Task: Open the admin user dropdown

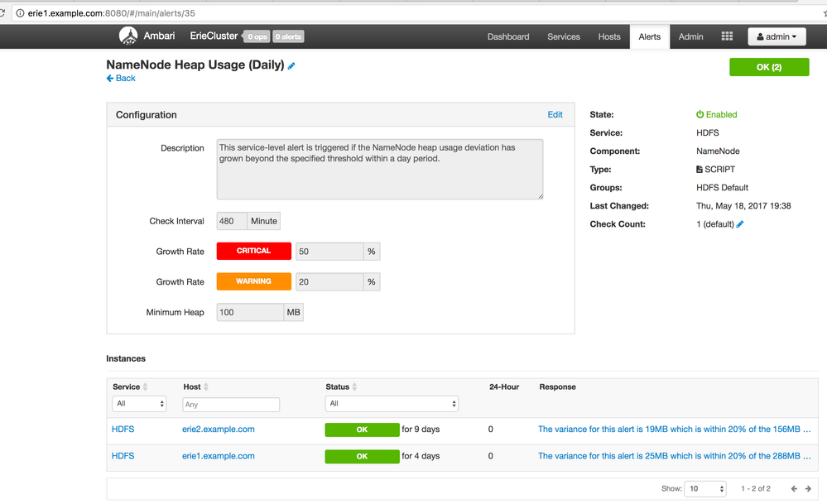Action: point(777,36)
